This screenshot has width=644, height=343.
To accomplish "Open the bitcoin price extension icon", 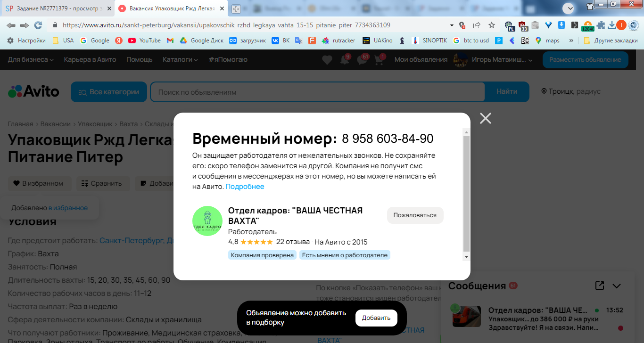I will pyautogui.click(x=587, y=26).
